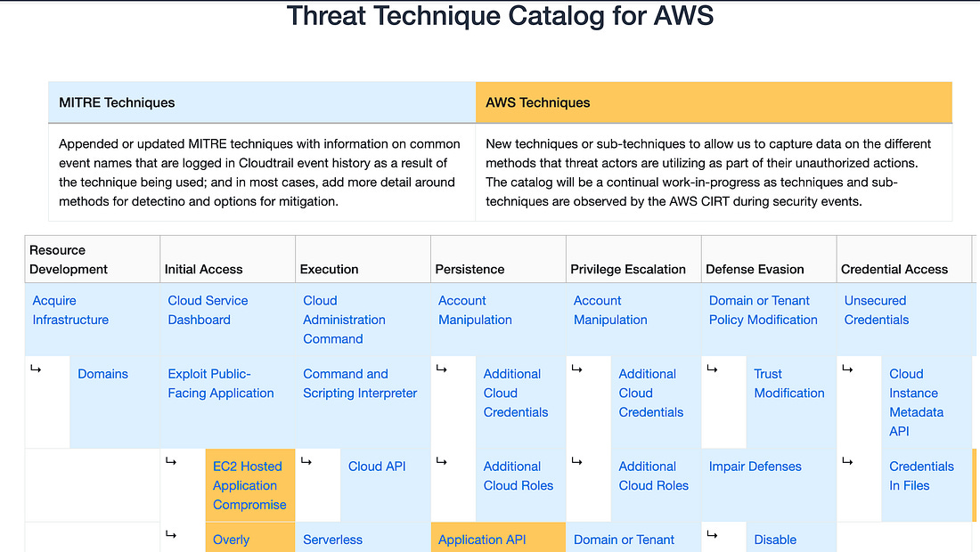The height and width of the screenshot is (552, 980).
Task: Open the Trust Modification link
Action: point(788,384)
